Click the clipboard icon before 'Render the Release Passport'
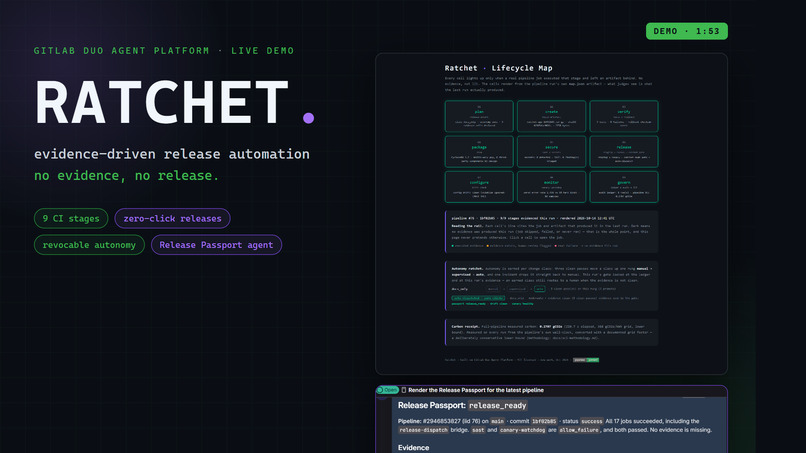 (404, 390)
